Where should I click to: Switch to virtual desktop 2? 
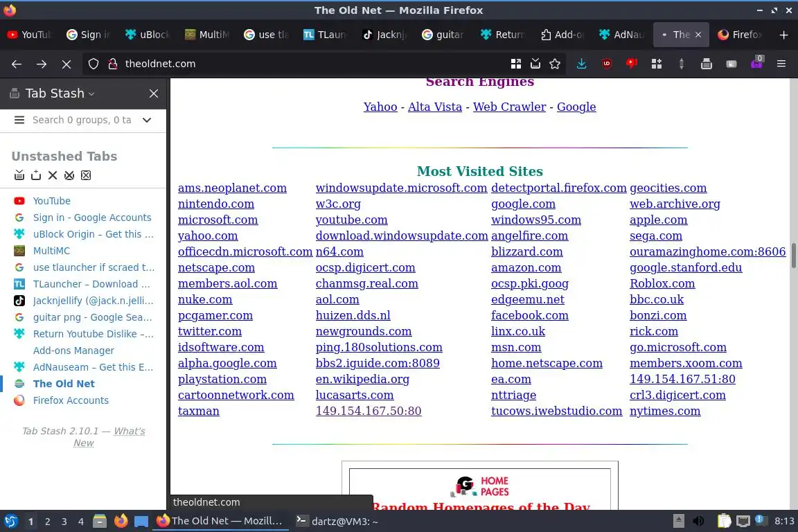[47, 522]
